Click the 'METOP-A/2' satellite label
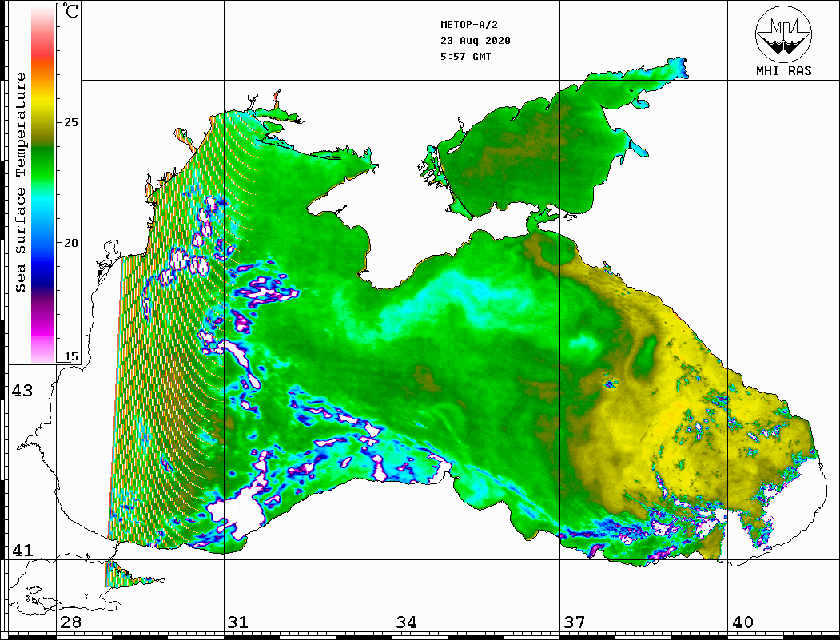This screenshot has width=840, height=640. point(468,25)
